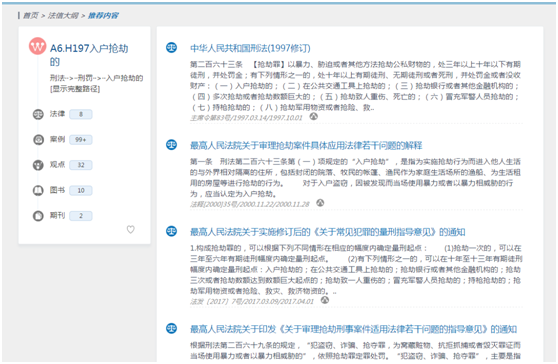558x364 pixels.
Task: Click scales icon beside 审理抢劫刑事案件适用法律 result
Action: (x=172, y=328)
